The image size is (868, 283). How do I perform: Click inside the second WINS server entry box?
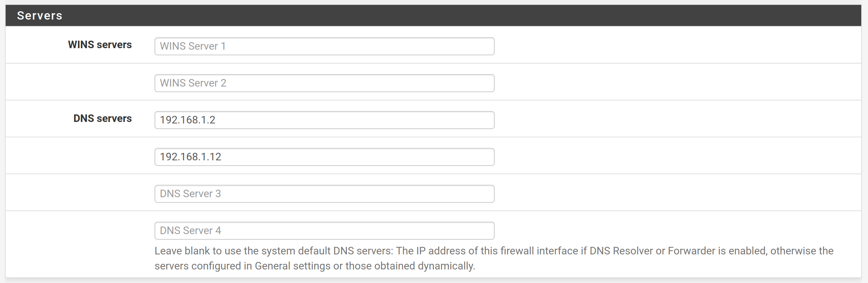coord(324,83)
